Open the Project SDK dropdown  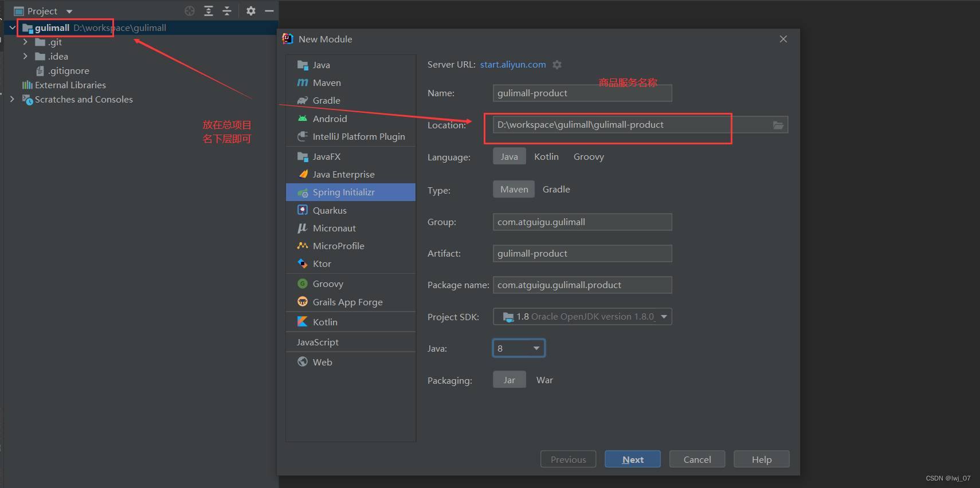pos(582,317)
